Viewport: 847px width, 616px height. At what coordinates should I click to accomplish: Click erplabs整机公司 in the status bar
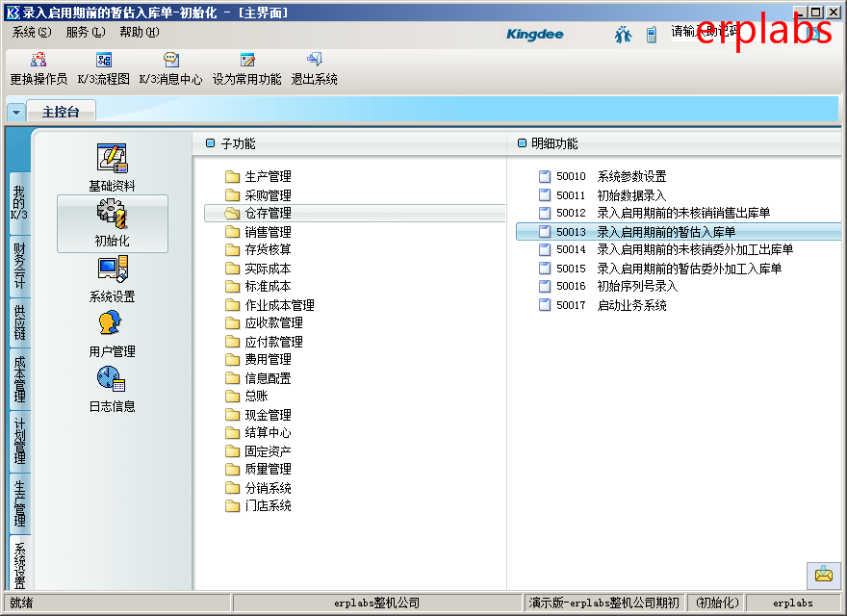click(376, 603)
